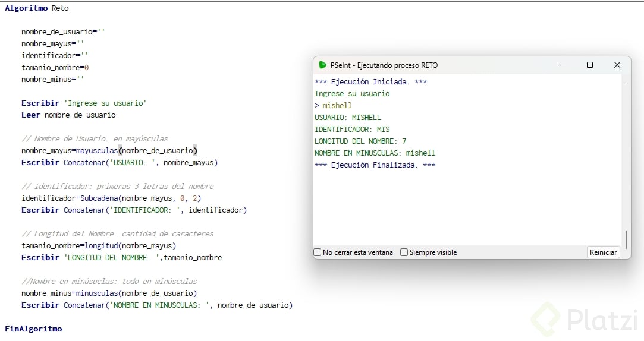Close the Ejecutando proceso RETO window
Viewport: 644px width, 341px height.
pyautogui.click(x=617, y=65)
